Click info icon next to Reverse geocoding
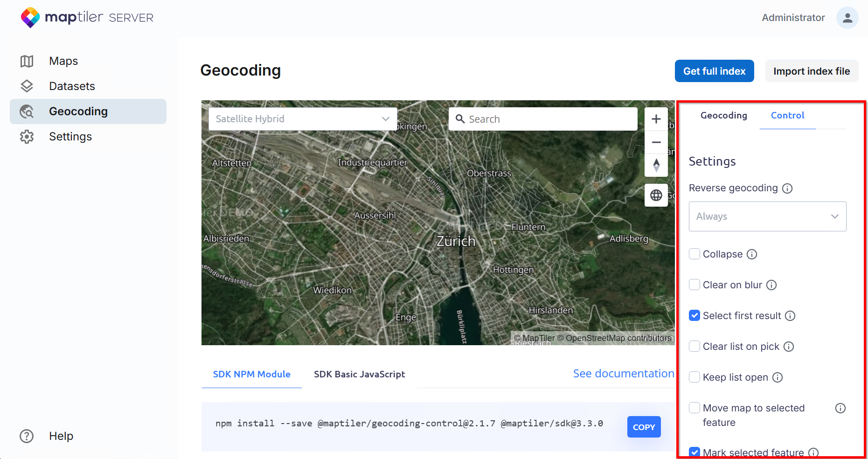Screen dimensions: 868x459 pyautogui.click(x=787, y=188)
